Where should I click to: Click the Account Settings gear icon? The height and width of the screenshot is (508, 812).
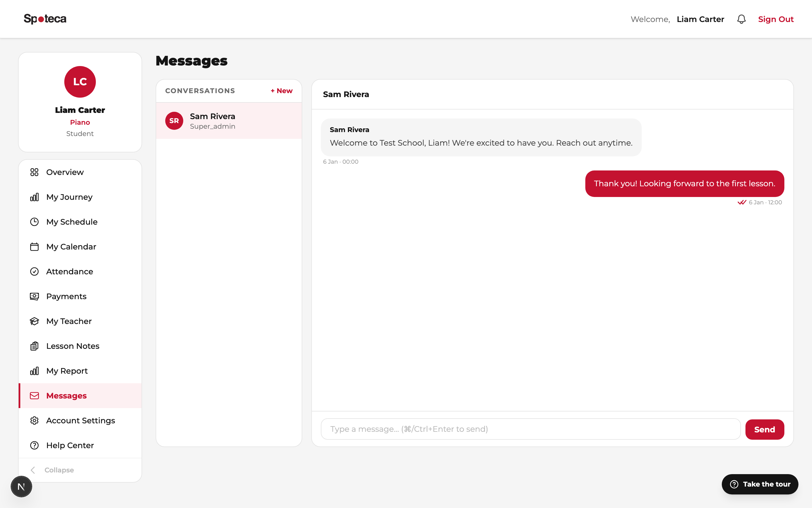click(x=34, y=421)
